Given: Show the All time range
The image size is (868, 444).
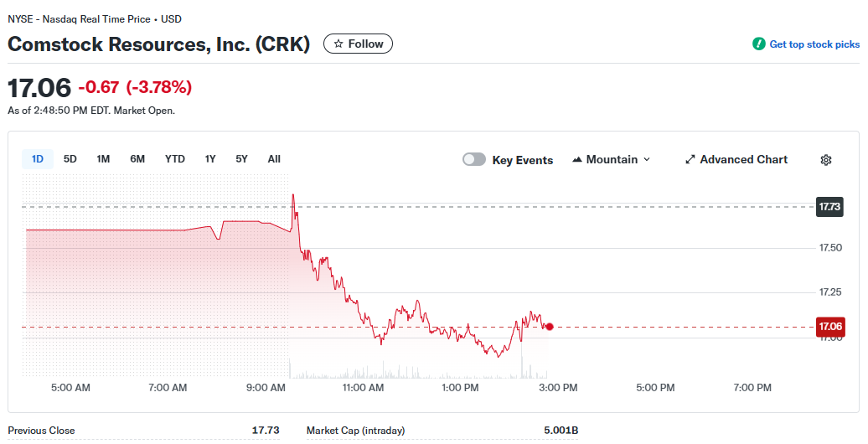Looking at the screenshot, I should 274,159.
